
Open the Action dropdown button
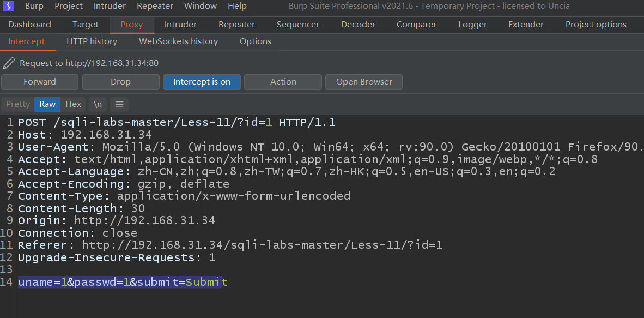point(283,82)
